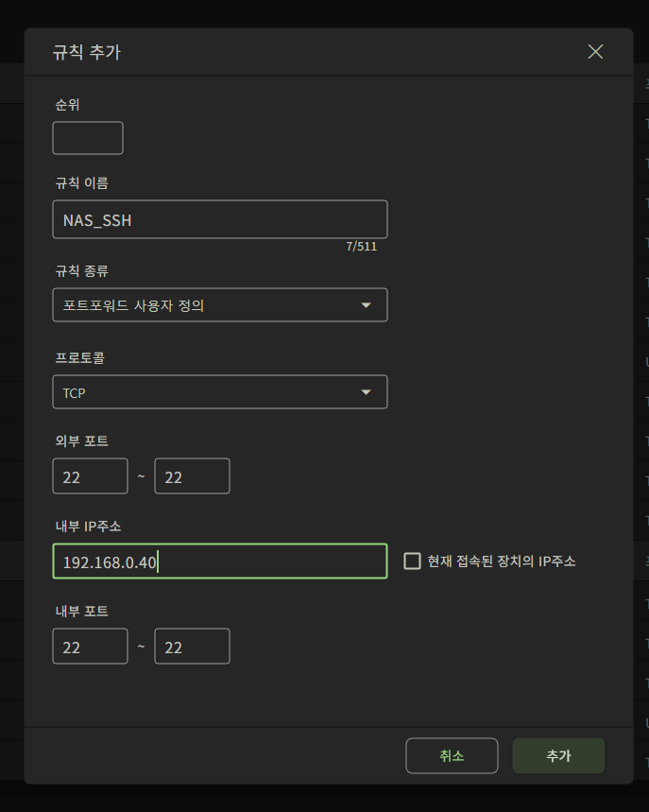The width and height of the screenshot is (649, 812).
Task: Click the 7/511 character counter
Action: click(x=367, y=247)
